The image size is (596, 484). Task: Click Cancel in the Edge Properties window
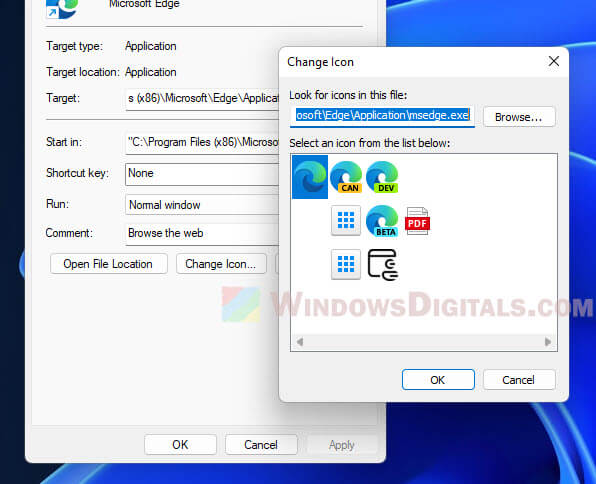pyautogui.click(x=261, y=444)
